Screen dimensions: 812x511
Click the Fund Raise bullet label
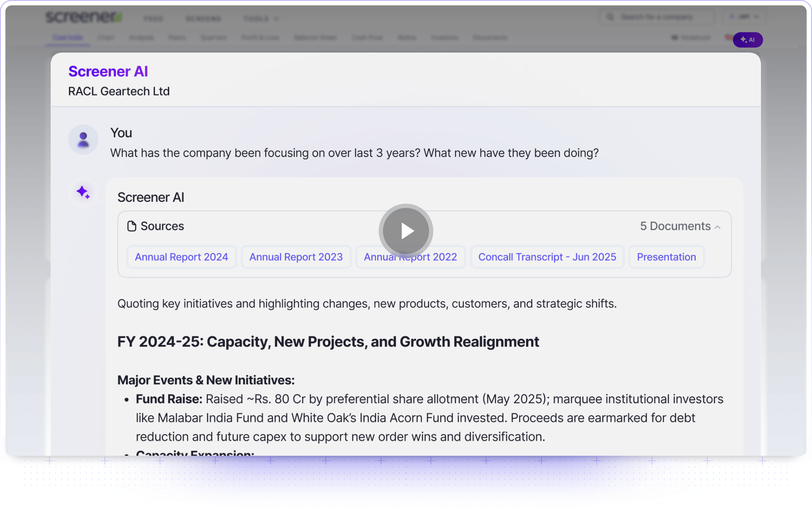click(x=169, y=399)
